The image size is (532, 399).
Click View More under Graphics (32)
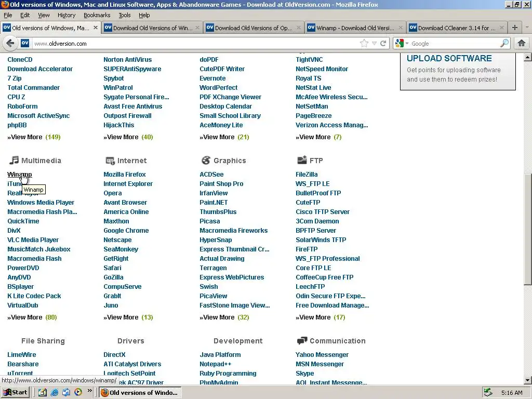pos(224,317)
